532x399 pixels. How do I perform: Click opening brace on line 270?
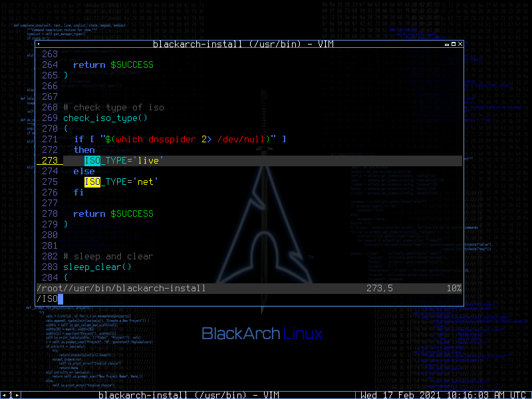pyautogui.click(x=66, y=128)
